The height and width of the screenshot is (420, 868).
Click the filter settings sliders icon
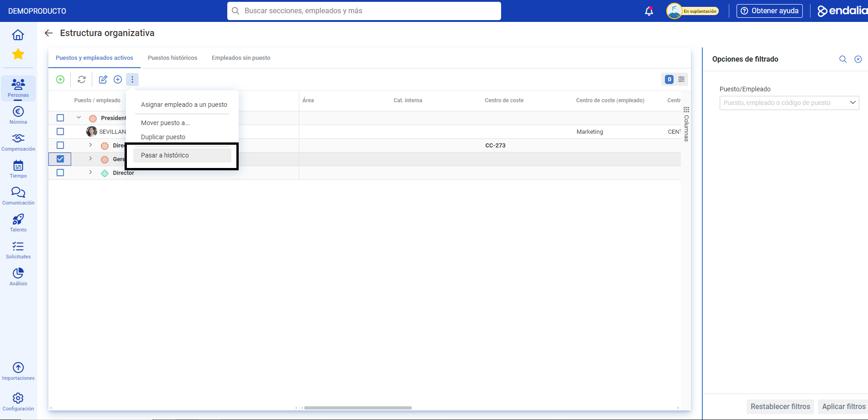click(681, 79)
